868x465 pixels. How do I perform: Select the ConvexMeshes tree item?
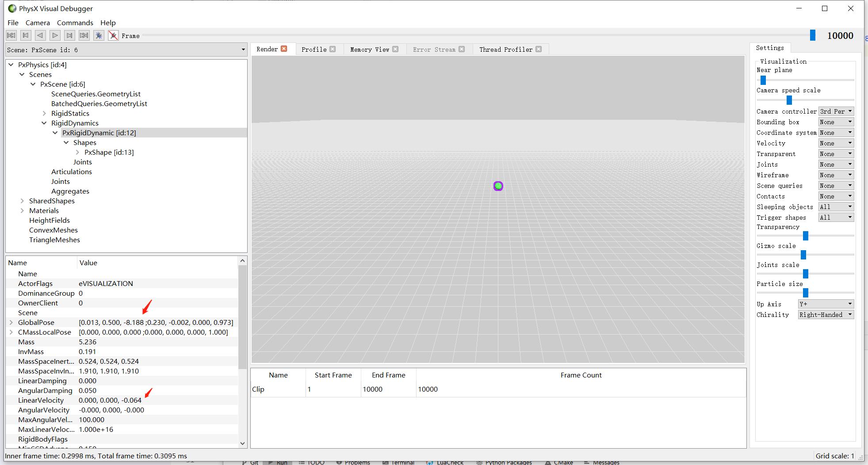(x=54, y=230)
